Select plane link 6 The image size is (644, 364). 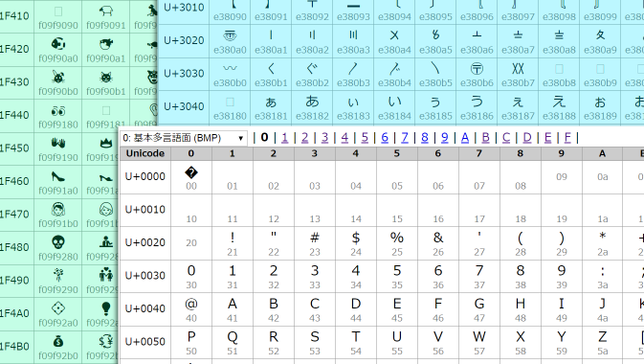385,138
